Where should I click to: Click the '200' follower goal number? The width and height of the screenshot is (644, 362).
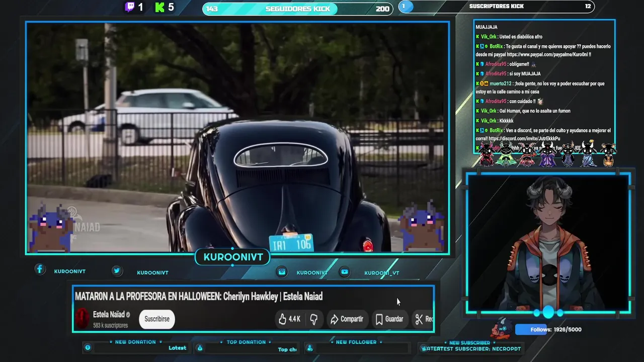tap(382, 9)
